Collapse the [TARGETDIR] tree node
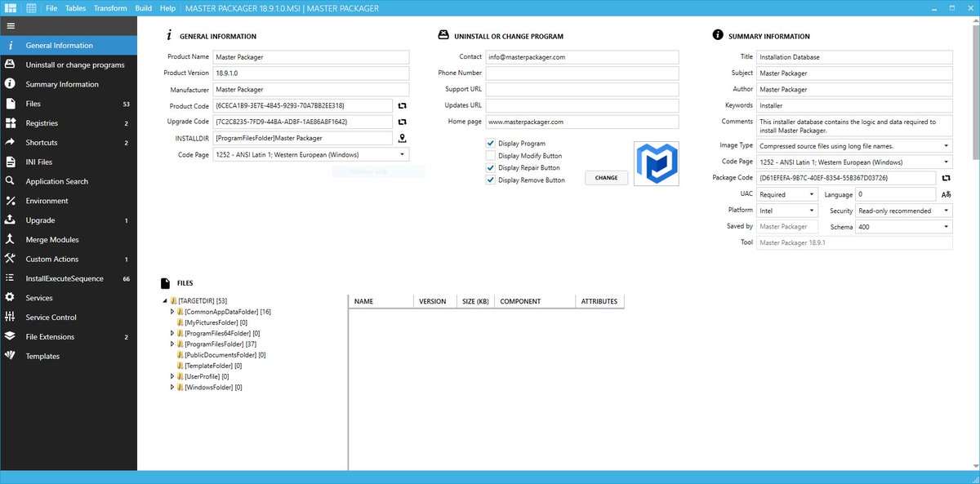 [165, 301]
